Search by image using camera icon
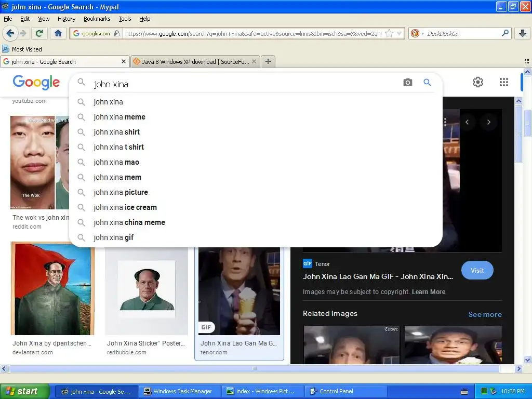Image resolution: width=532 pixels, height=399 pixels. pyautogui.click(x=407, y=82)
